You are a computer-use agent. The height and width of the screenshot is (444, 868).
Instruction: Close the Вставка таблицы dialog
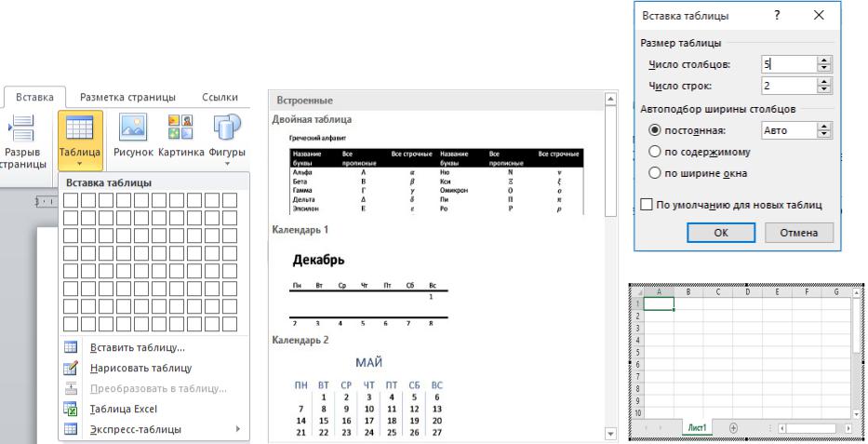[x=819, y=15]
